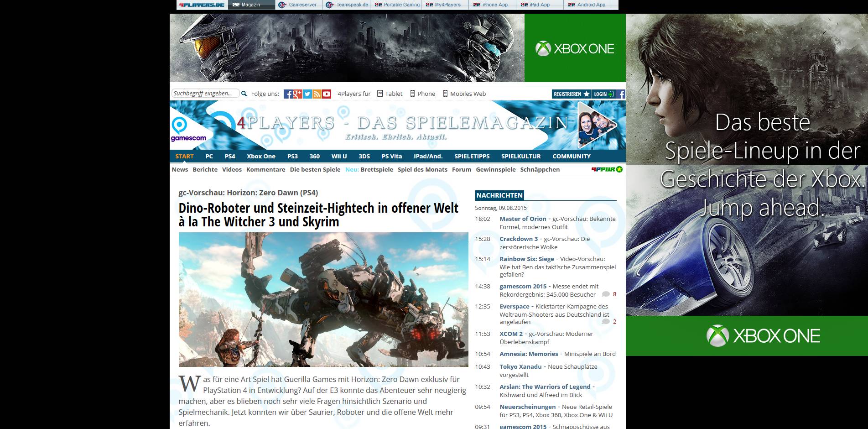This screenshot has width=868, height=429.
Task: Open the My4Players tab
Action: (445, 5)
